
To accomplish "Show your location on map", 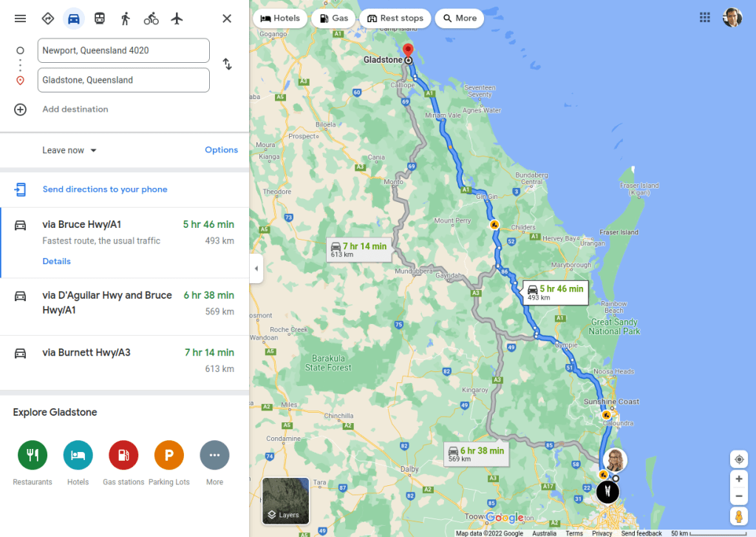I will [x=739, y=459].
